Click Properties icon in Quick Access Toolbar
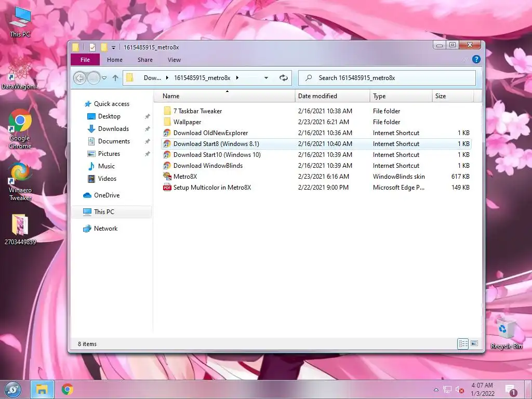 point(92,47)
